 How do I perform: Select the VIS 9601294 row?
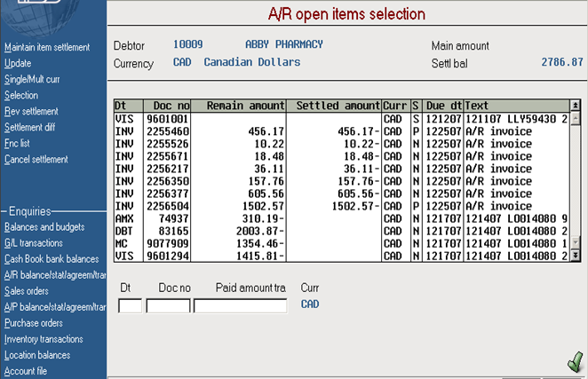click(342, 256)
